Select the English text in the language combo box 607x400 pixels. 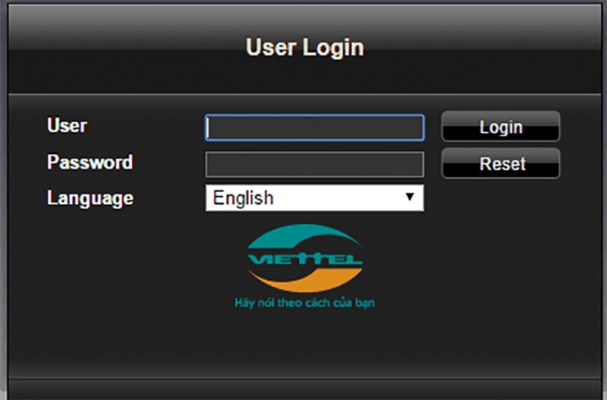click(x=243, y=198)
